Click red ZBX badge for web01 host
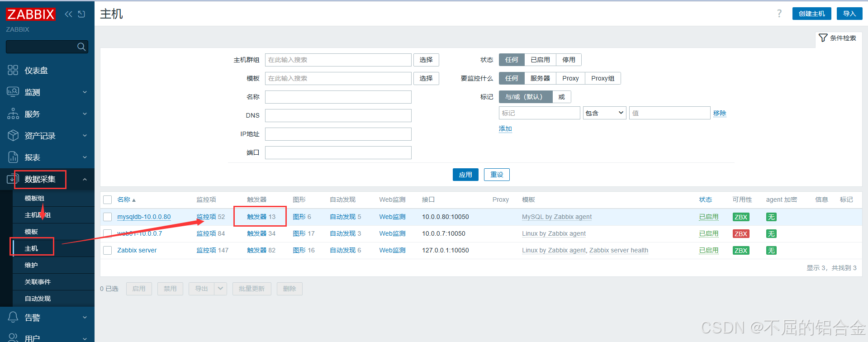Viewport: 868px width, 342px height. [741, 234]
